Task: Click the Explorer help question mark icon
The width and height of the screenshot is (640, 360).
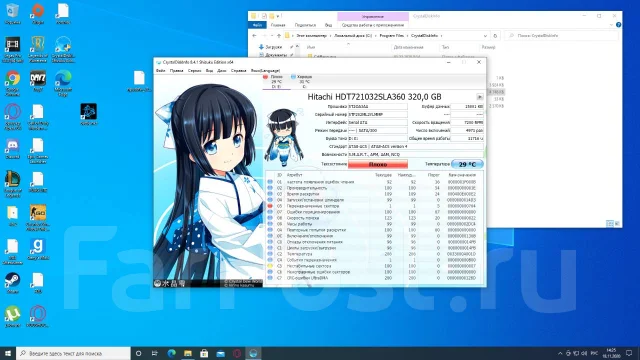Action: coord(618,25)
